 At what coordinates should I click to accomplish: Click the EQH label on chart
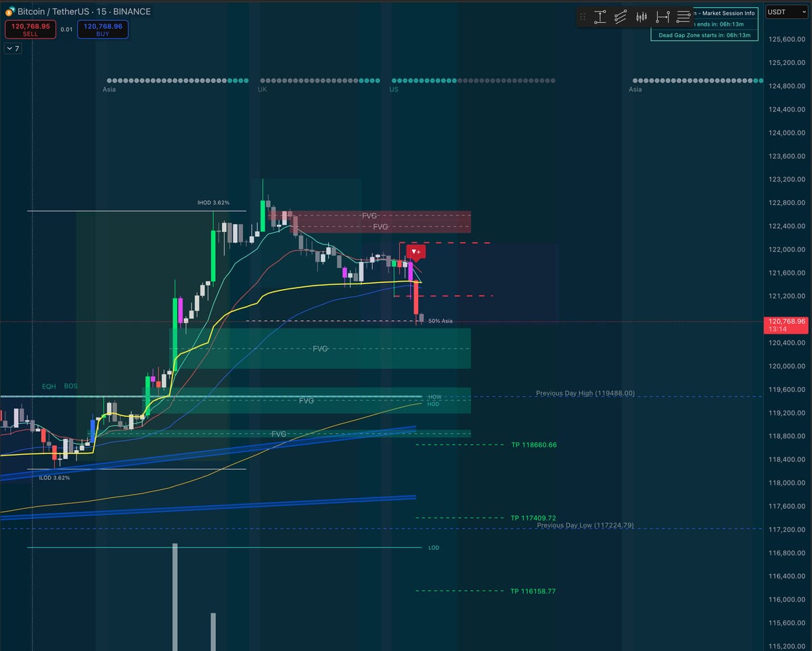[49, 386]
